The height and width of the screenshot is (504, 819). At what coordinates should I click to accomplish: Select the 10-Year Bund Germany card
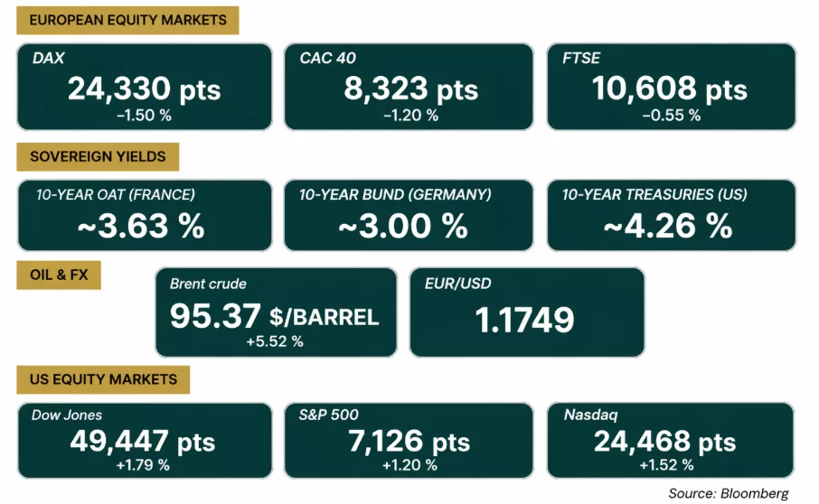(409, 216)
